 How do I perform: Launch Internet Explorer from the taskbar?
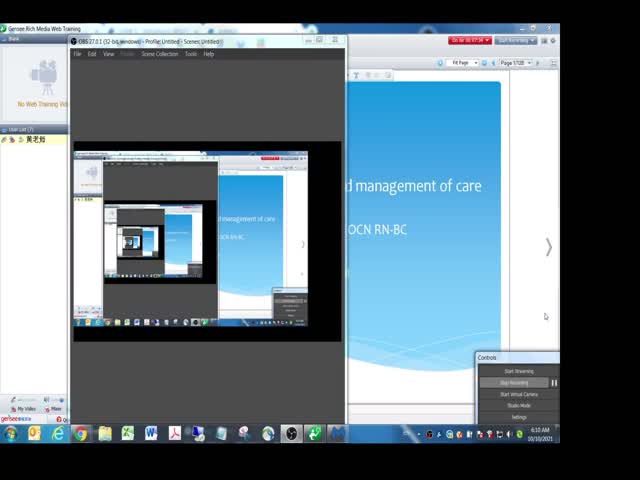pos(58,433)
